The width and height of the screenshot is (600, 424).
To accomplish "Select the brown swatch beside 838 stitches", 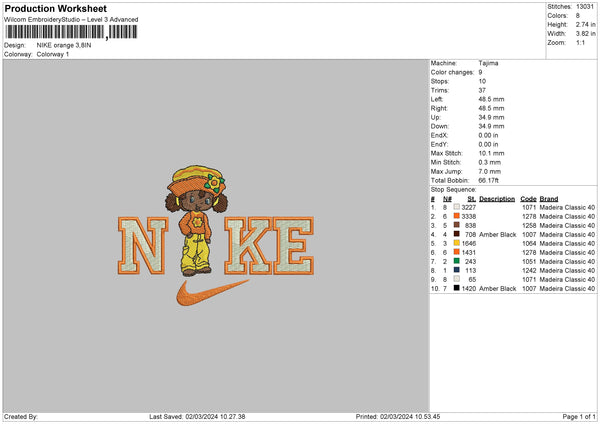I will [457, 225].
